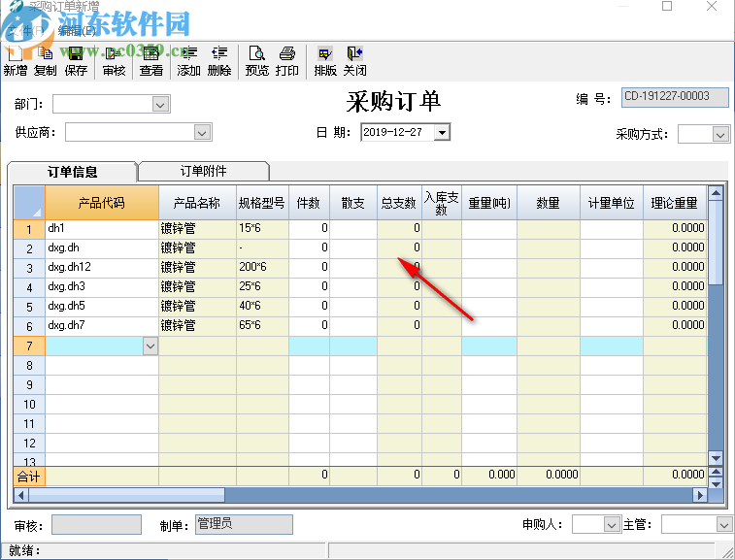This screenshot has height=560, width=735.
Task: Click the 数量 column header
Action: [549, 203]
